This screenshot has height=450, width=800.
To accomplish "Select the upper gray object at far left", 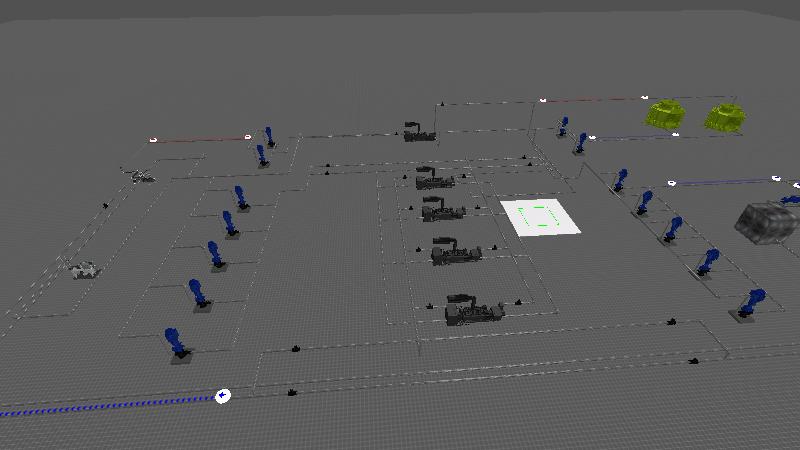I will (138, 176).
